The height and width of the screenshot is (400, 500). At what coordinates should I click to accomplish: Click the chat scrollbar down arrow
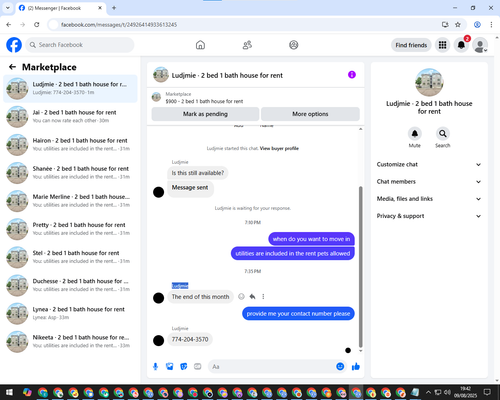(360, 351)
